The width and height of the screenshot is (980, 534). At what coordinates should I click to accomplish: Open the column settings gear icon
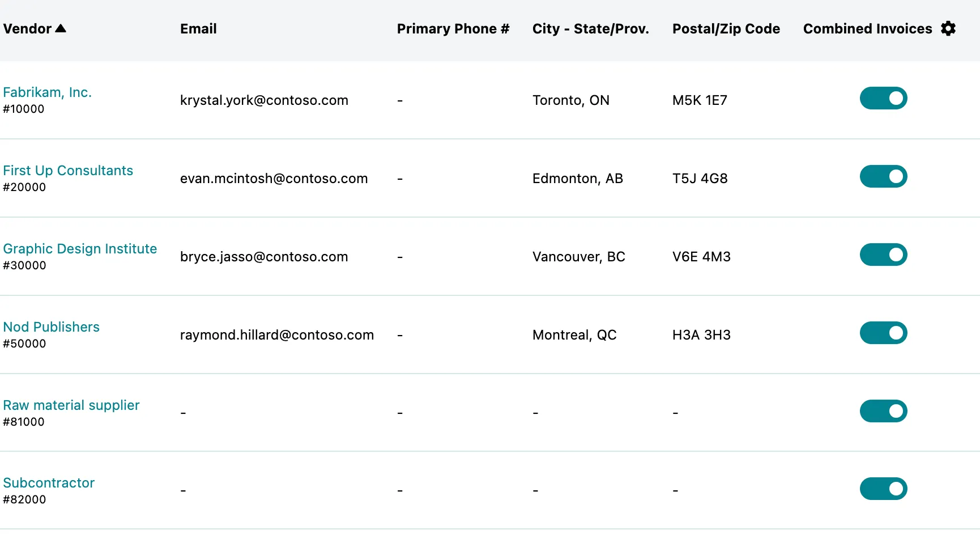(x=948, y=28)
